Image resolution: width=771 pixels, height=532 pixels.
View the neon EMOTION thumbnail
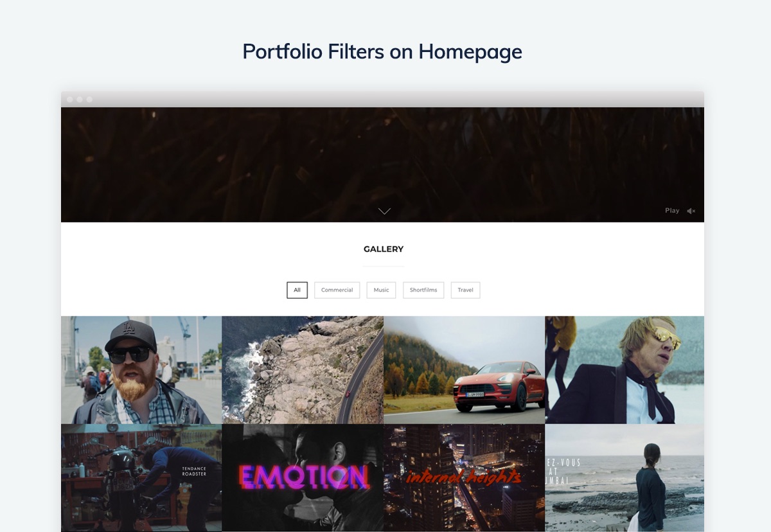(303, 477)
